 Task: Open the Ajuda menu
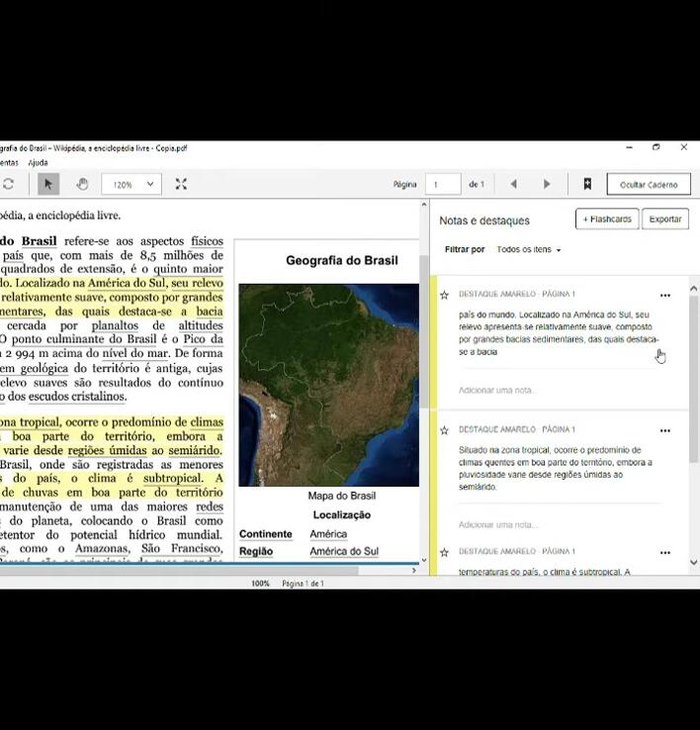point(38,162)
